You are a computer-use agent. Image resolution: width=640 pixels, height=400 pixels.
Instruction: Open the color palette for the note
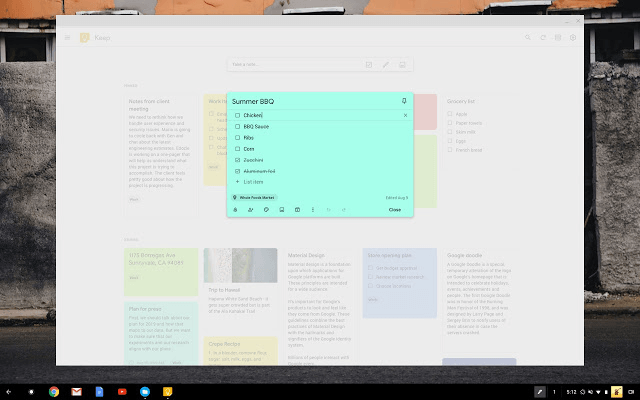pyautogui.click(x=266, y=210)
